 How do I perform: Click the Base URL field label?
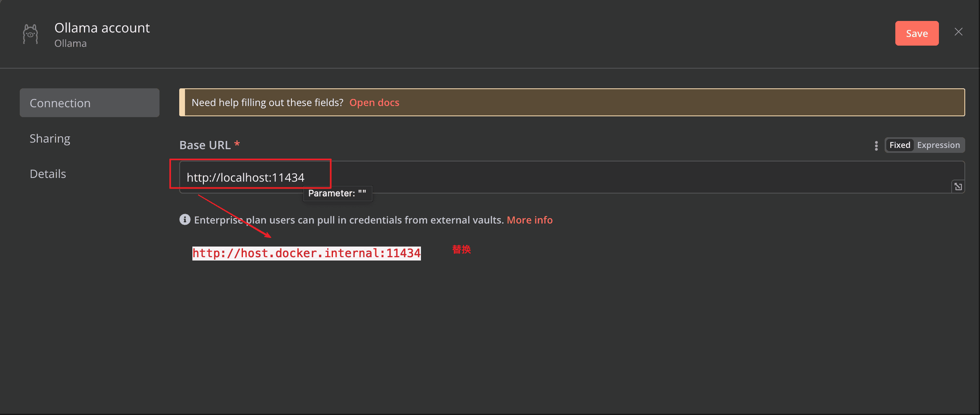(x=205, y=145)
